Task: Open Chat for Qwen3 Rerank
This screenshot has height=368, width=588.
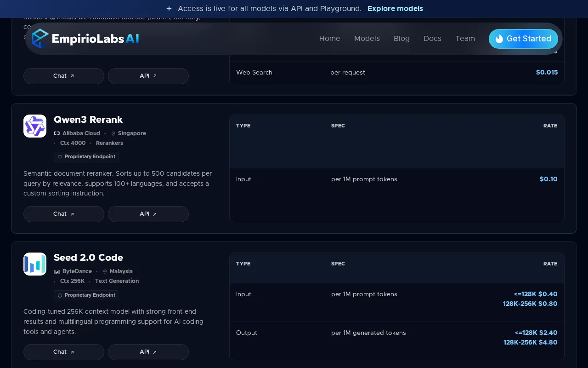Action: pos(64,214)
